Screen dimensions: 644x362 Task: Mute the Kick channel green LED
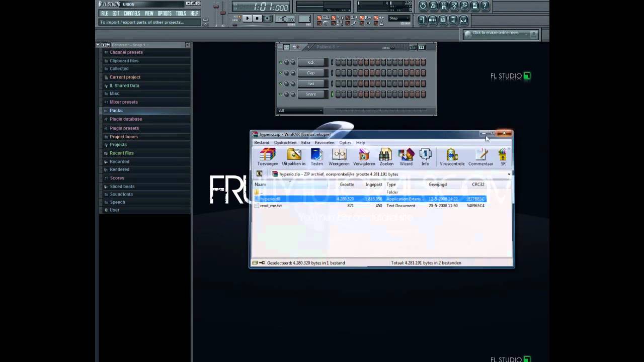(x=280, y=62)
